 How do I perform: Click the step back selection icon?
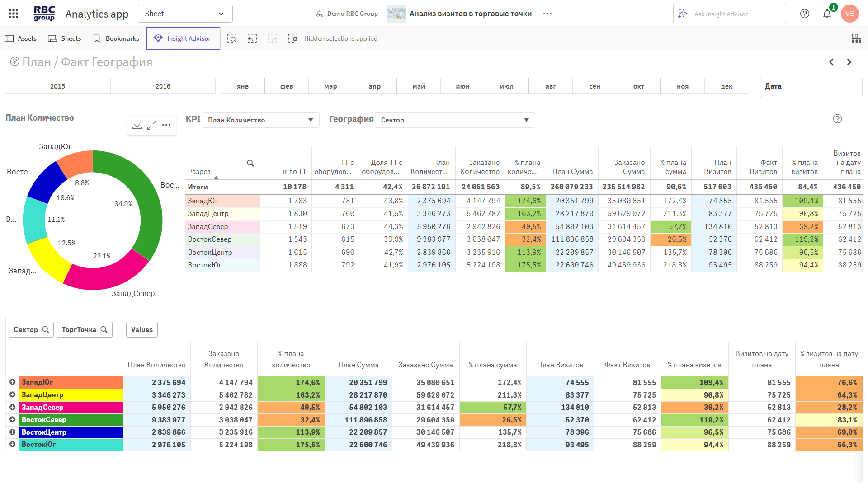tap(252, 38)
